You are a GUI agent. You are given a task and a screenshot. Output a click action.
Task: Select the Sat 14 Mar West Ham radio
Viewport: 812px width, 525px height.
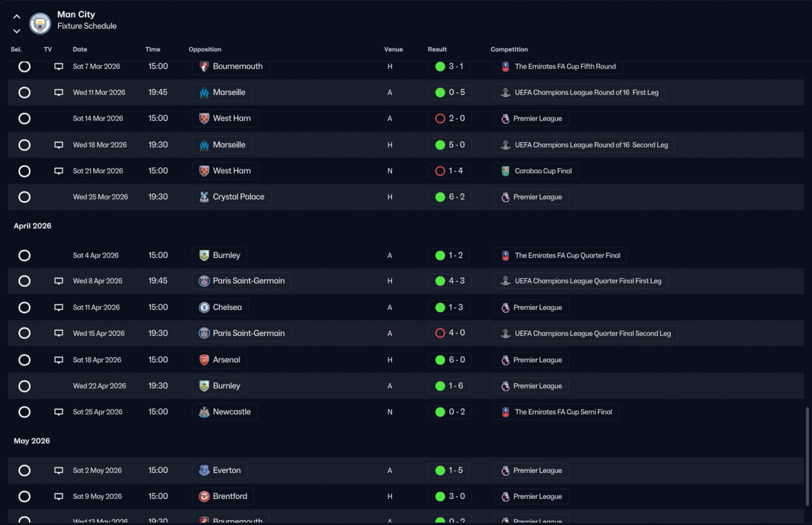(24, 119)
